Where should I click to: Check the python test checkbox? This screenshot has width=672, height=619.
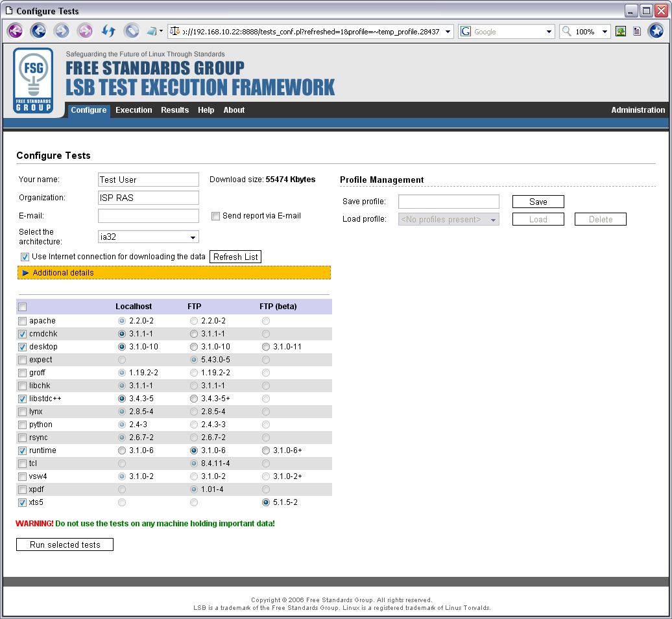tap(22, 425)
